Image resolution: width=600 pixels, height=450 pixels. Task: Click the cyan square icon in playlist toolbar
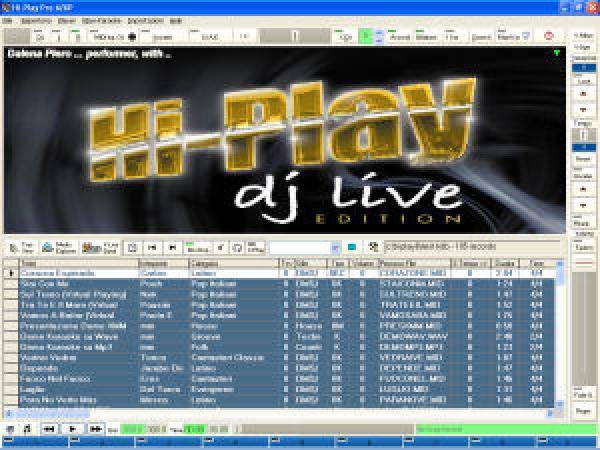coord(352,248)
